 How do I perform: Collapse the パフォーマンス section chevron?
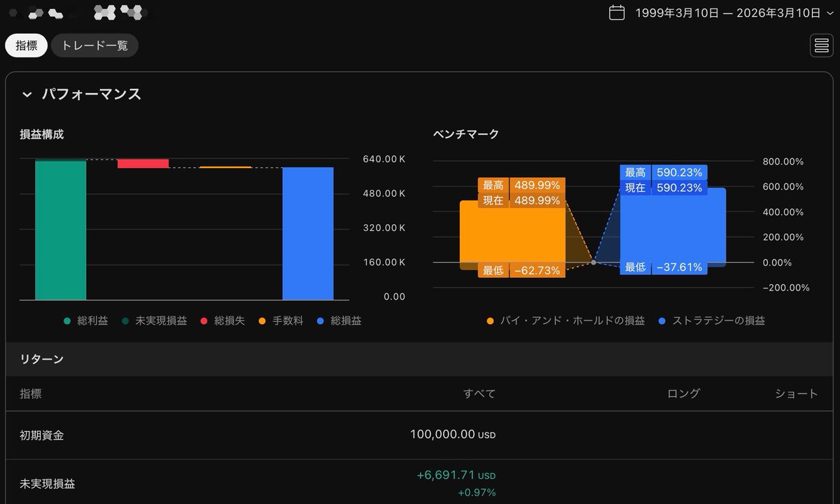tap(27, 94)
